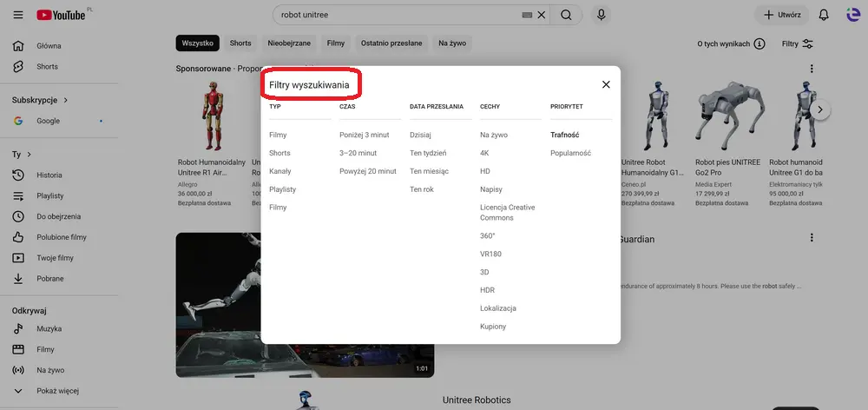Open Do obejrzenia watch later
The height and width of the screenshot is (410, 868).
(x=59, y=216)
